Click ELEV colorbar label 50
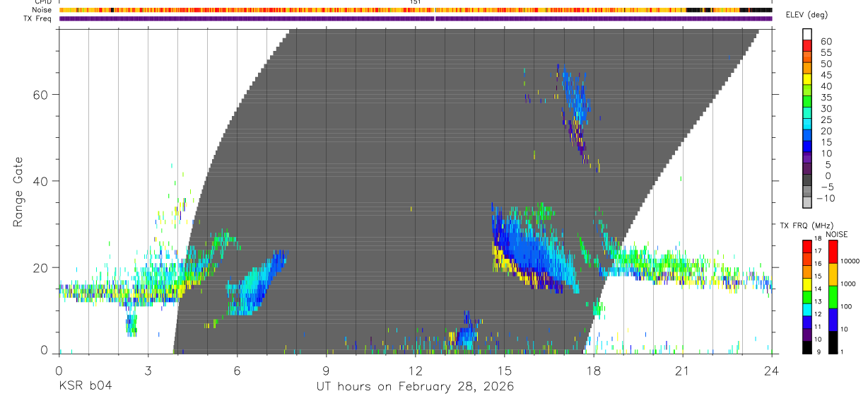 point(826,64)
